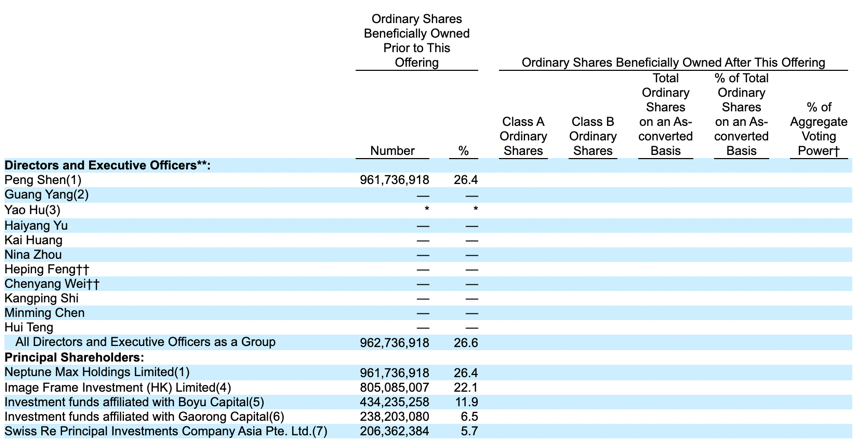Click the share count 434,235,258
The width and height of the screenshot is (865, 448).
[394, 402]
